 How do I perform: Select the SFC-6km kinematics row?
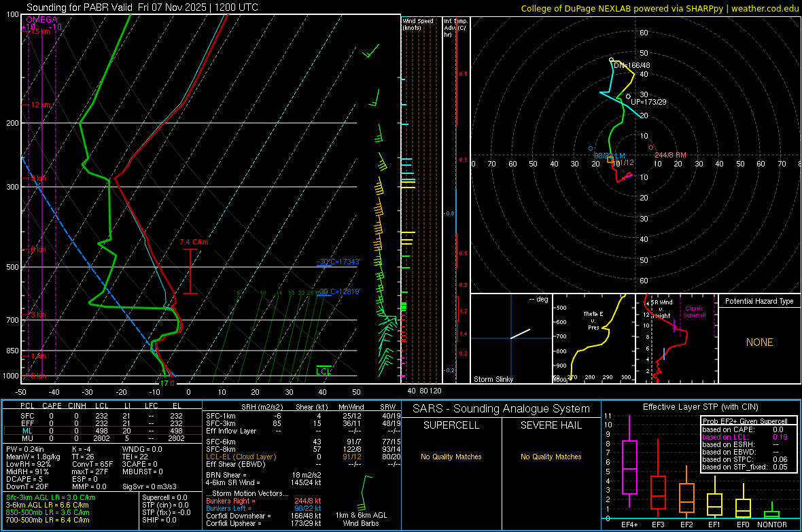point(303,442)
